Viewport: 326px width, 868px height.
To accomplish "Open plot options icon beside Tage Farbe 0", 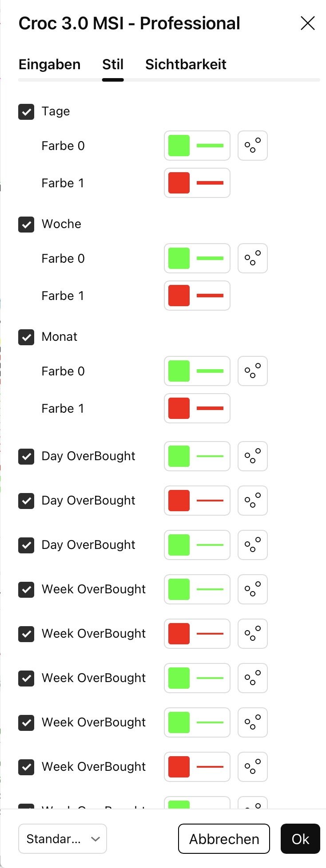I will tap(252, 146).
